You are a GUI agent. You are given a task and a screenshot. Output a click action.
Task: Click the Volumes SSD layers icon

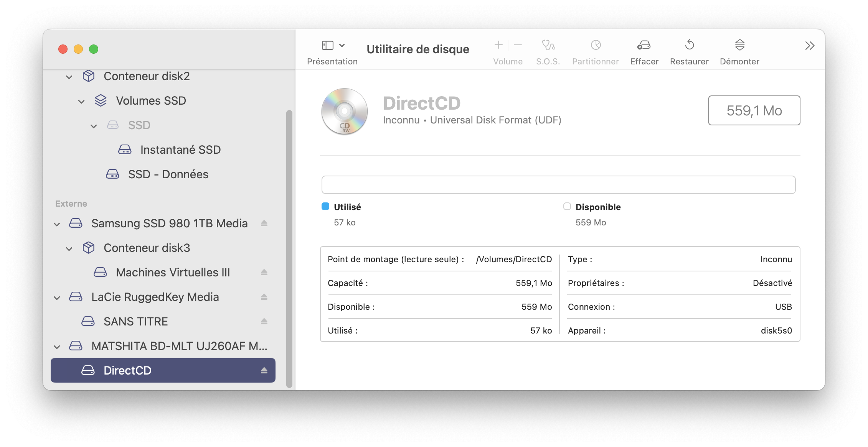101,100
